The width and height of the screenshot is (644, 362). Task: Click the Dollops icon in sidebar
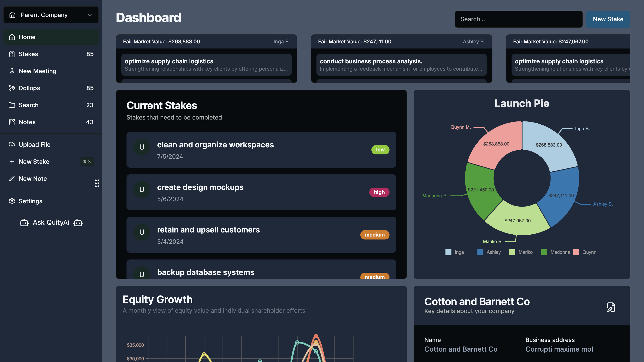point(12,88)
